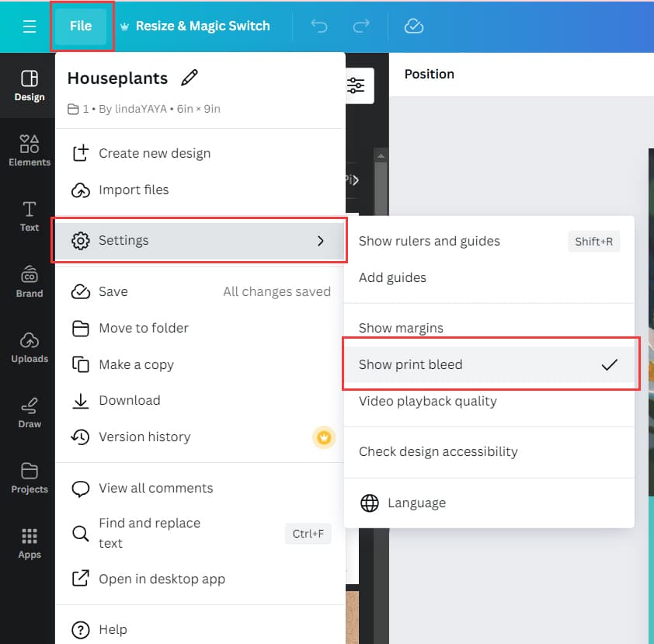Click the folder icon beside design info
Image resolution: width=654 pixels, height=644 pixels.
click(x=73, y=110)
